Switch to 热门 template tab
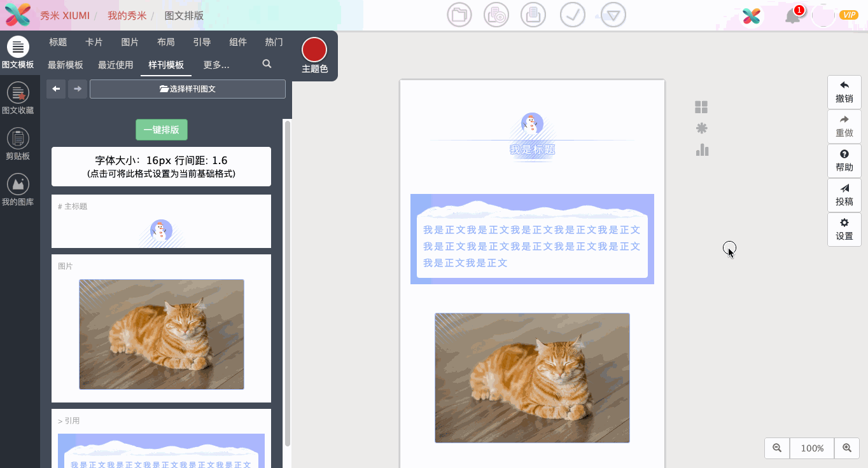The image size is (868, 468). [x=274, y=42]
